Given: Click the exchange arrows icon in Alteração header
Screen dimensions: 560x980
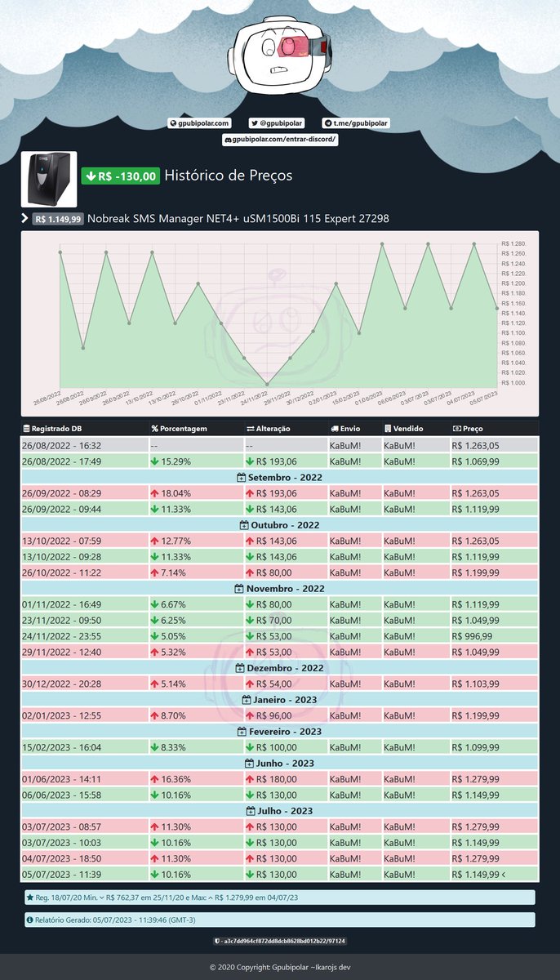Looking at the screenshot, I should [251, 428].
